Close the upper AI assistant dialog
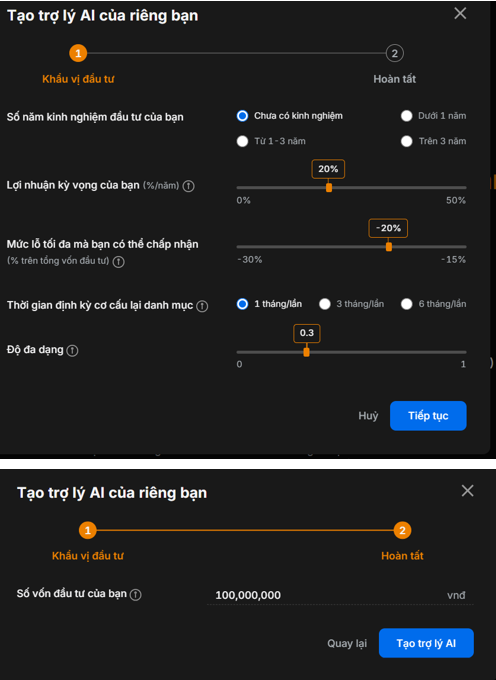 pos(460,13)
